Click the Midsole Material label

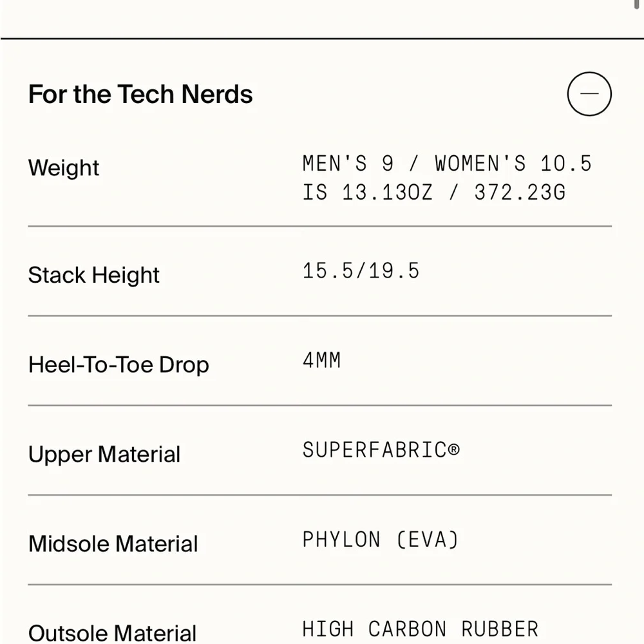(x=113, y=544)
